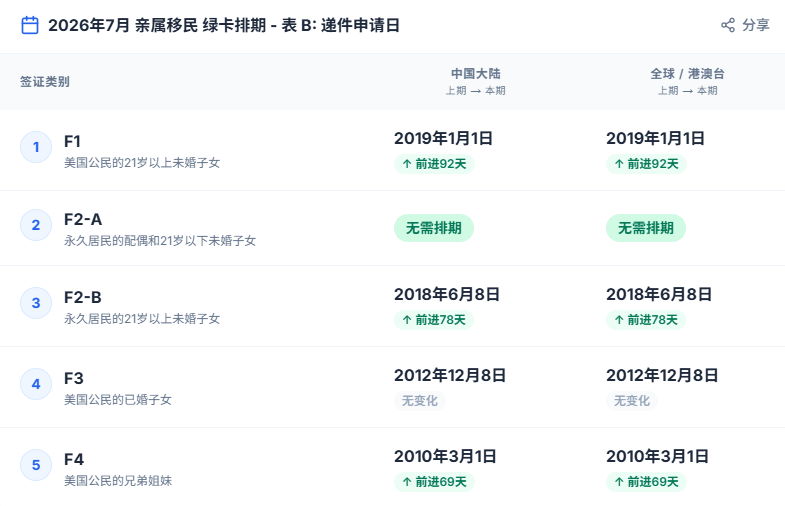This screenshot has height=506, width=785.
Task: Click the 全球 / 港澳台 column header
Action: click(687, 74)
